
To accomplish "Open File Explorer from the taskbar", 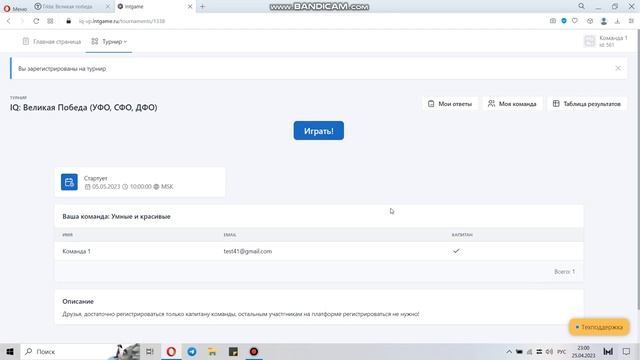I will (213, 351).
